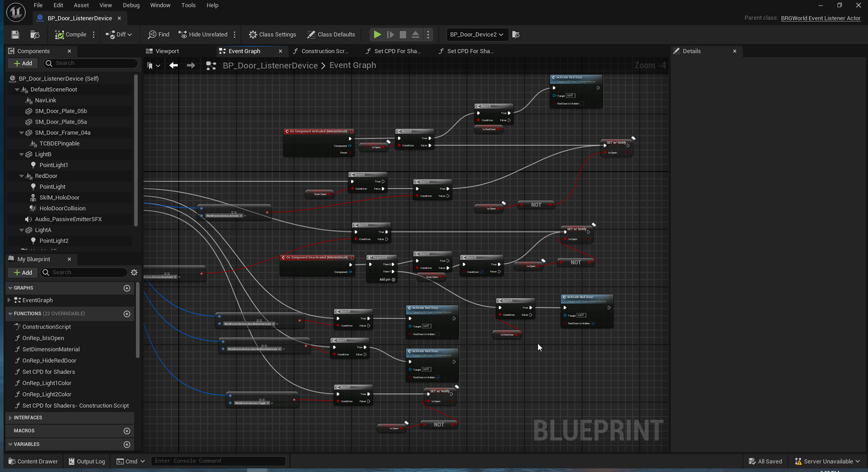Add a new function with plus icon

pyautogui.click(x=127, y=314)
